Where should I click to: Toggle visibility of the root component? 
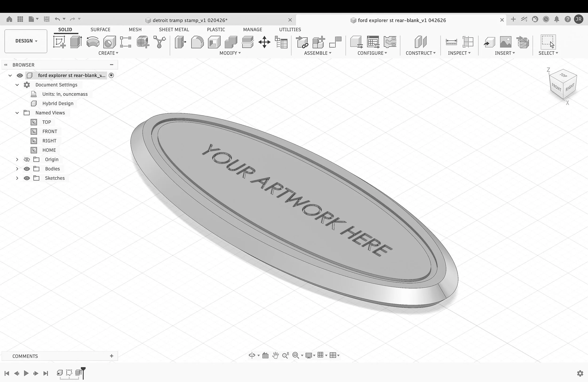coord(20,75)
